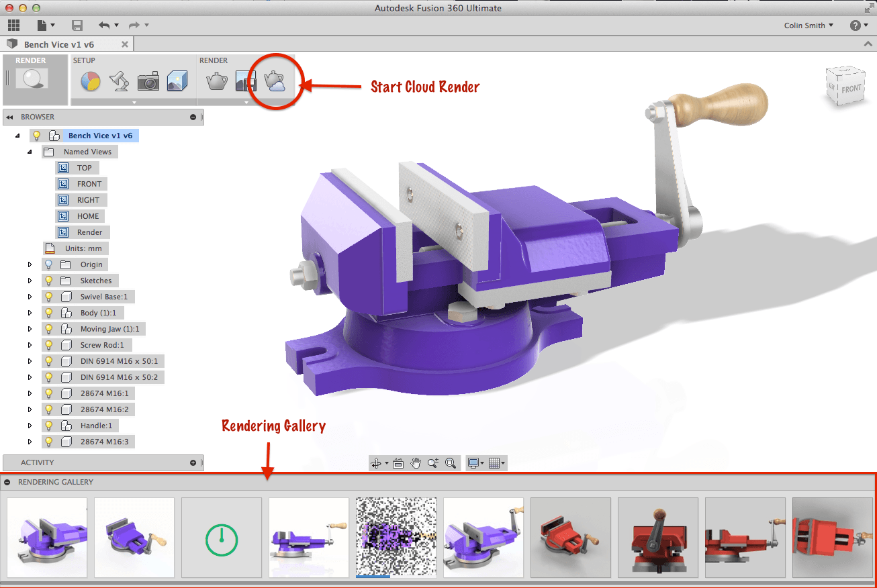The height and width of the screenshot is (588, 877).
Task: Click the camera Capture Image icon
Action: 148,81
